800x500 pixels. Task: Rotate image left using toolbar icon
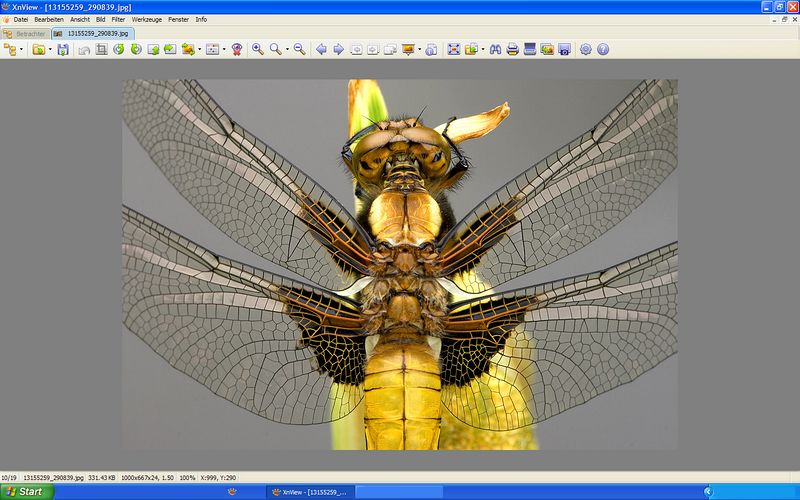click(x=119, y=49)
